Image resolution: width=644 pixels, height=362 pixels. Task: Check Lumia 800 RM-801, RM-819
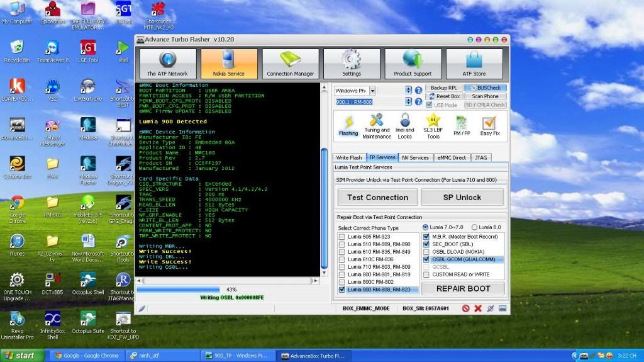click(x=341, y=274)
